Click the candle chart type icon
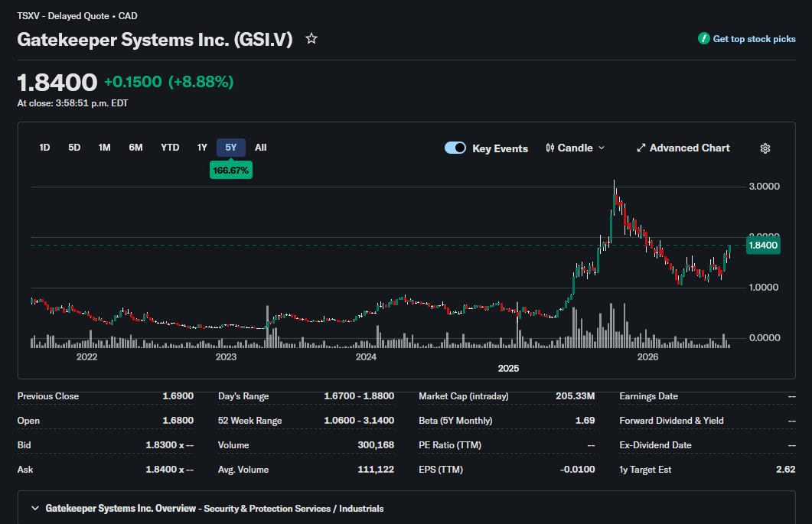This screenshot has width=812, height=524. tap(550, 148)
